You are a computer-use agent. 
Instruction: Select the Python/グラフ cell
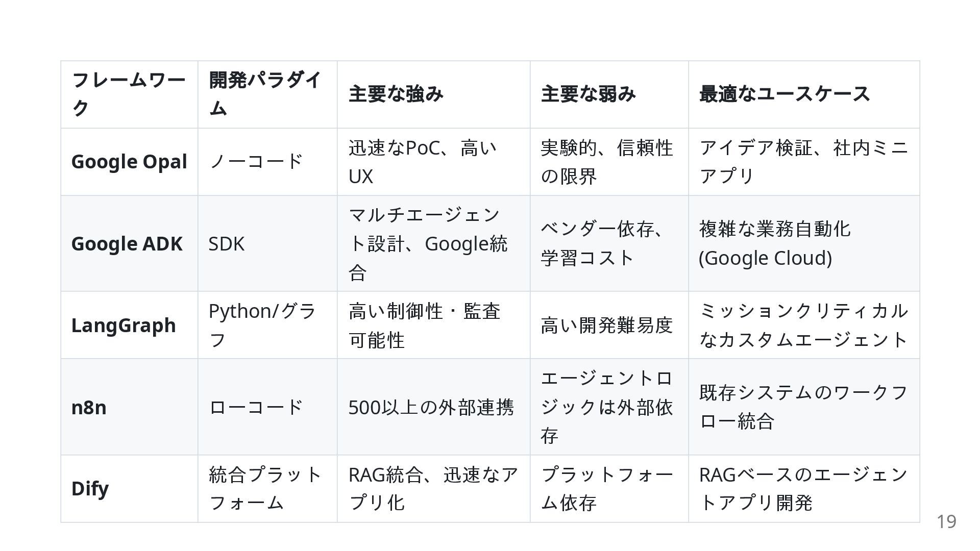coord(262,325)
